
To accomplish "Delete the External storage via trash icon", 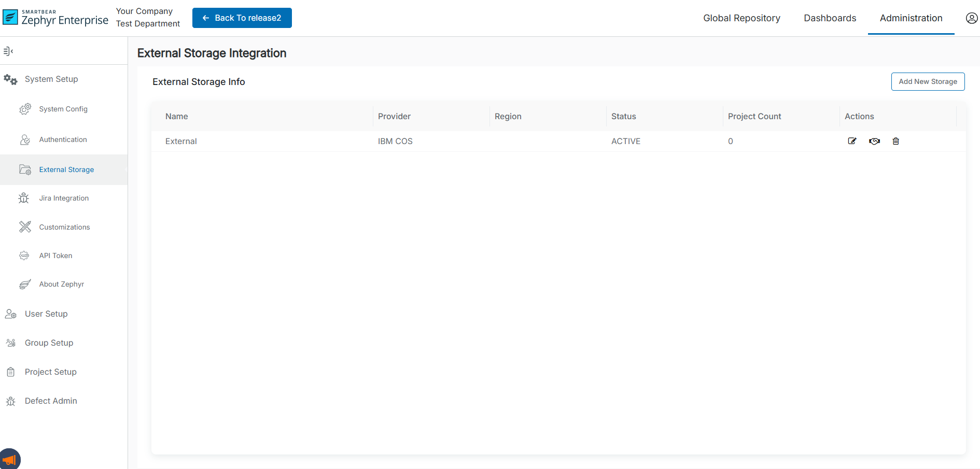I will pos(895,141).
